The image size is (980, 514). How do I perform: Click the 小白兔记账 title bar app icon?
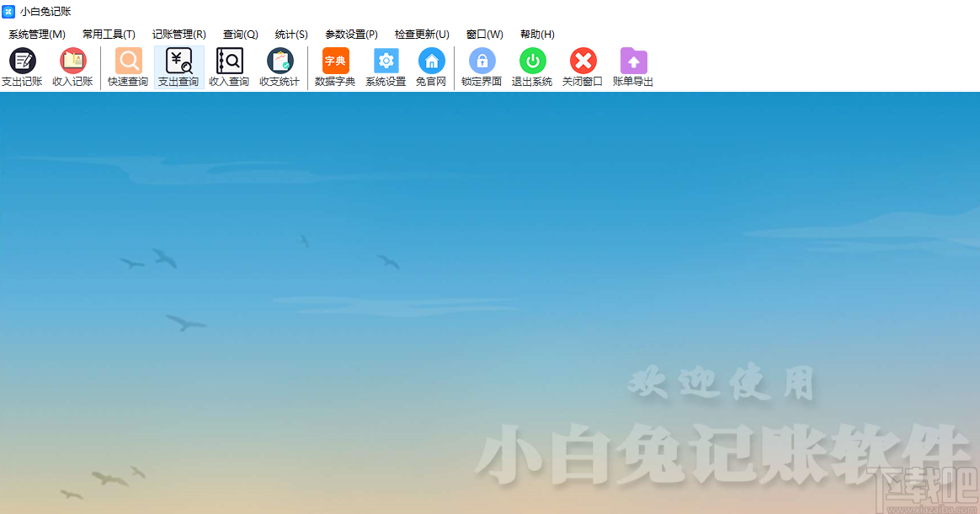pyautogui.click(x=10, y=11)
